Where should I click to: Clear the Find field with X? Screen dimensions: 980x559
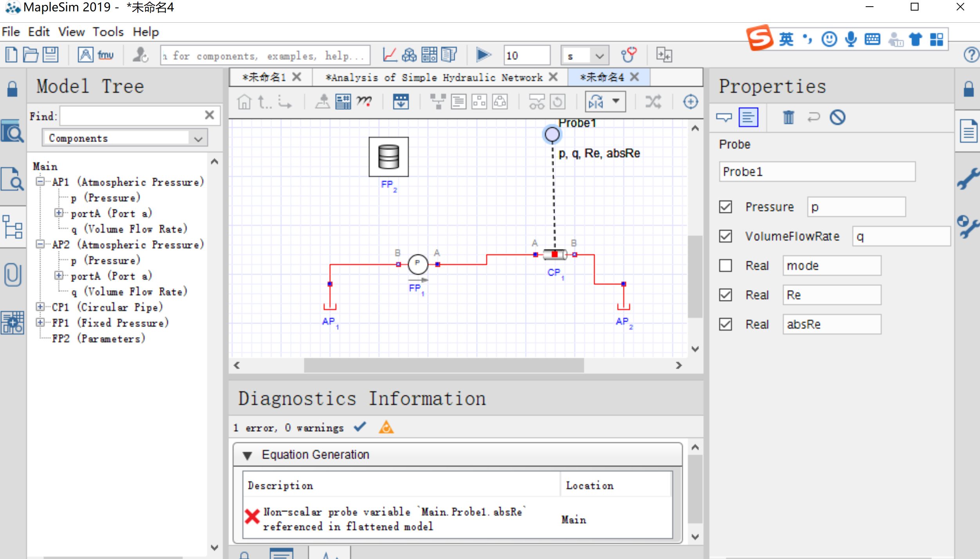coord(209,115)
